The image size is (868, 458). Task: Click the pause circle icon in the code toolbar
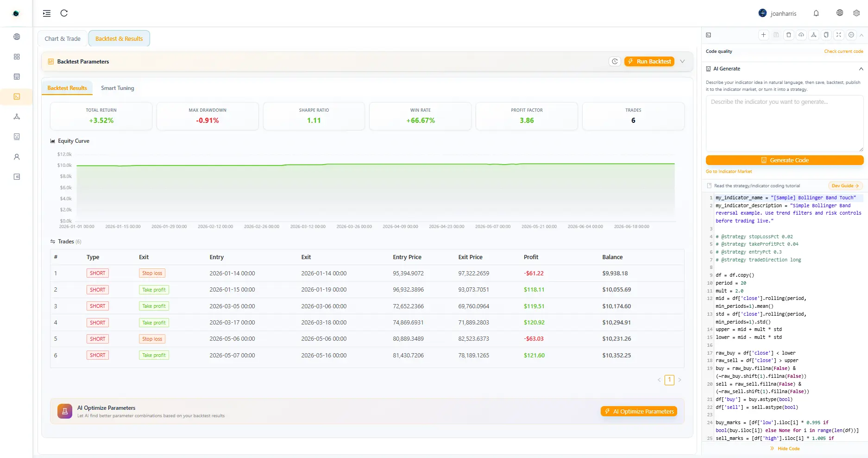pos(851,35)
